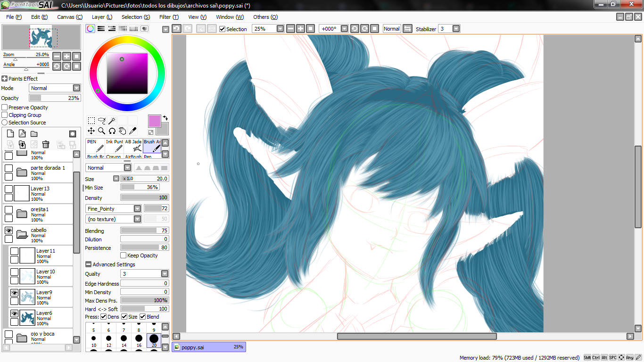The width and height of the screenshot is (644, 362).
Task: Click zoom out minus in top toolbar
Action: point(290,29)
